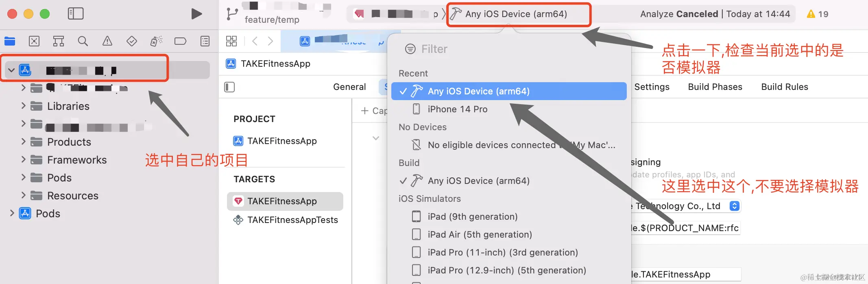Open the Breakpoint navigator
This screenshot has width=868, height=284.
(x=180, y=41)
